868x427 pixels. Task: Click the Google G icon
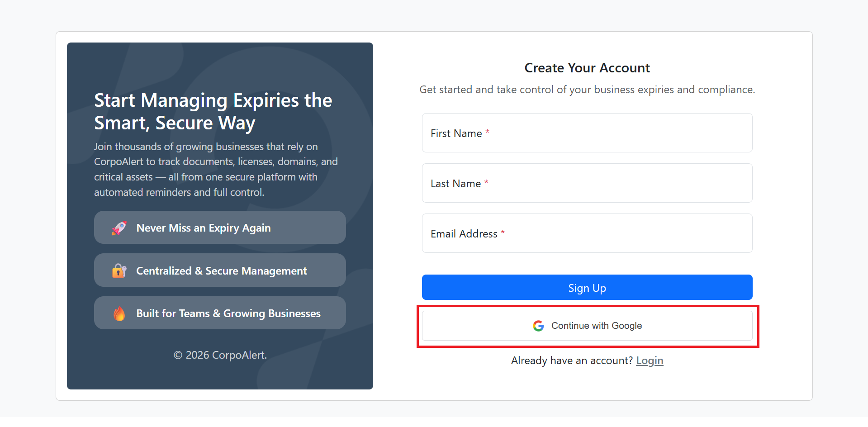(538, 326)
